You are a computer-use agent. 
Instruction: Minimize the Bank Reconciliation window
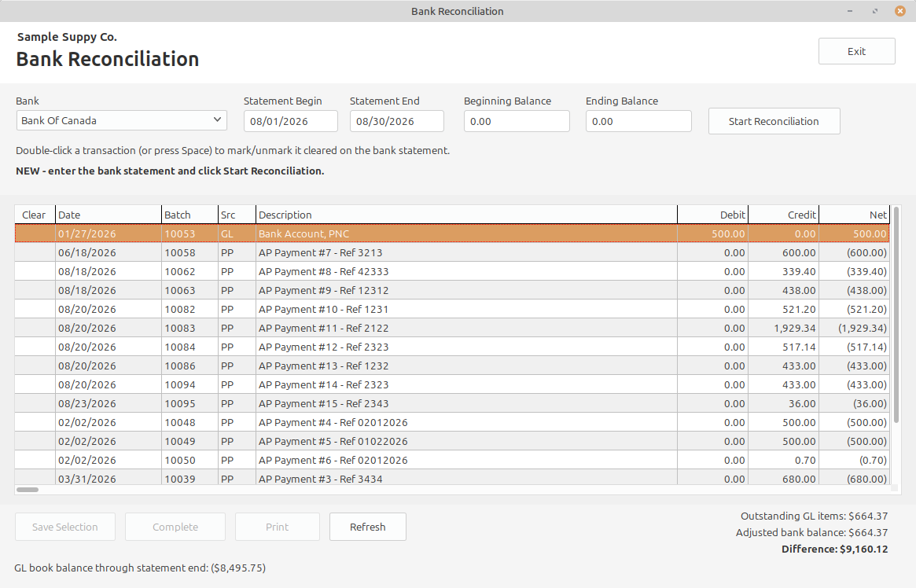point(849,11)
